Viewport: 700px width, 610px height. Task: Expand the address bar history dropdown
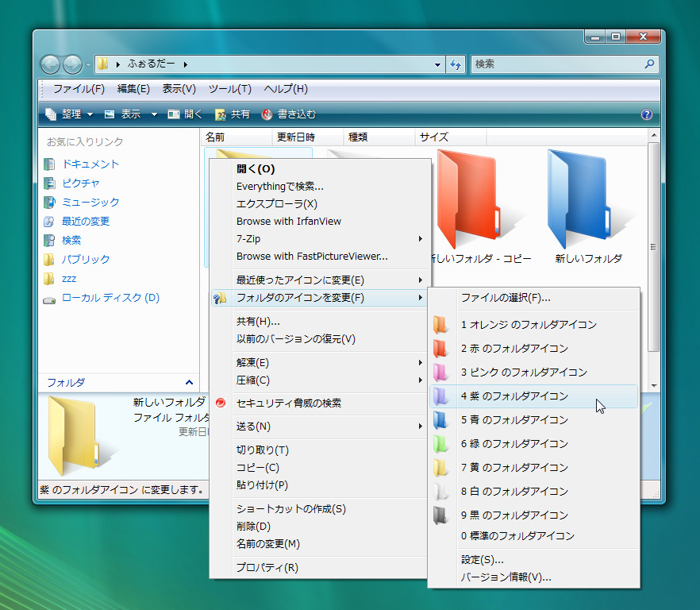437,64
